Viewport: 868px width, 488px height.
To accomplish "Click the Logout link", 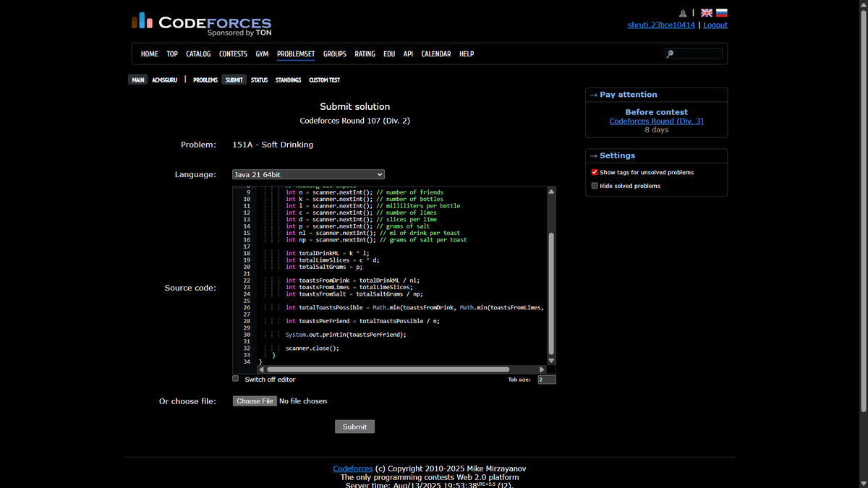I will click(x=715, y=25).
